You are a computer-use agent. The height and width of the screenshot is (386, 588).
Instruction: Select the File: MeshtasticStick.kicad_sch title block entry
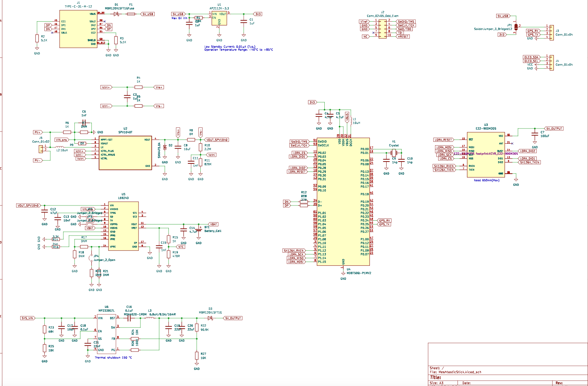[455, 372]
